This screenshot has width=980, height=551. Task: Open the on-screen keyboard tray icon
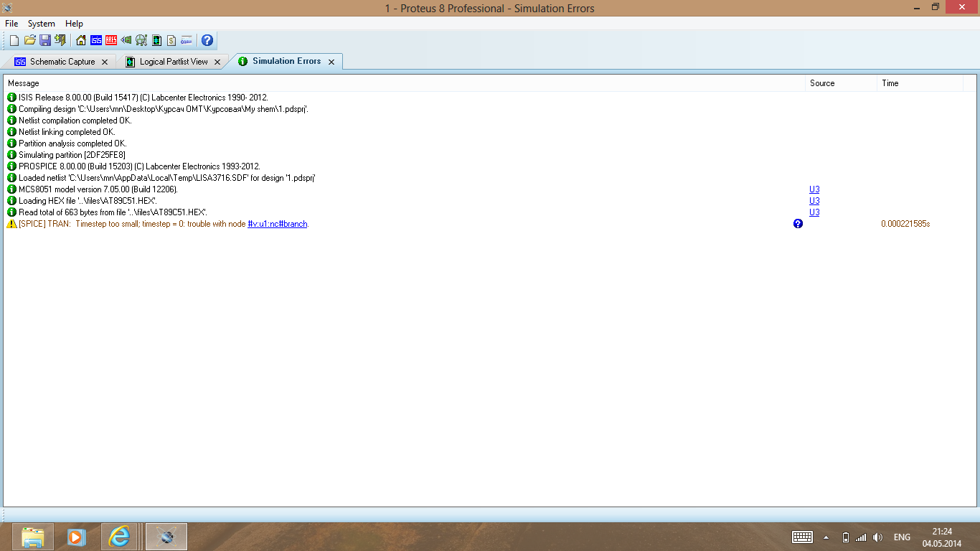[802, 537]
